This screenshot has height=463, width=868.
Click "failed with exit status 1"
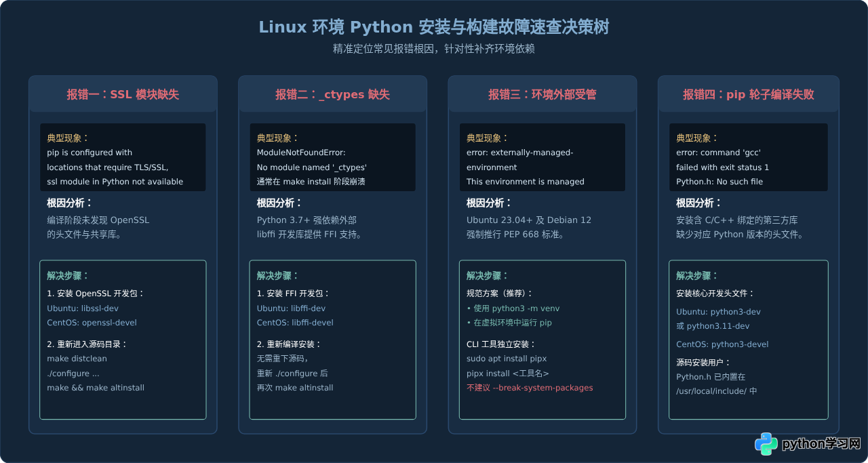coord(722,167)
